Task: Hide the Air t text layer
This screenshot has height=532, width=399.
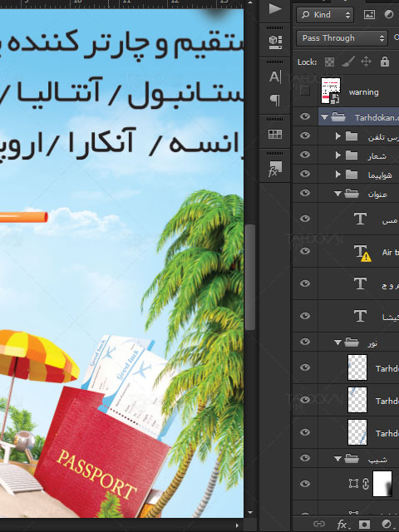Action: [305, 251]
